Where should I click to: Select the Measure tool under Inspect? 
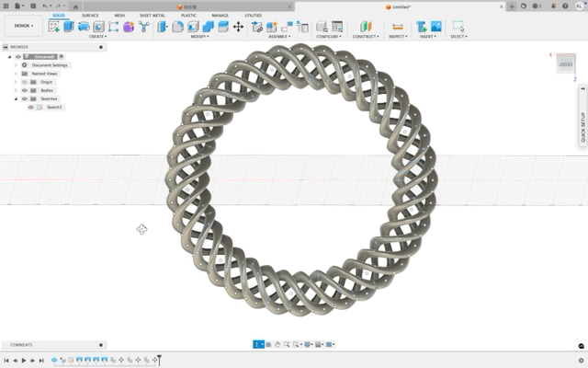tap(397, 27)
